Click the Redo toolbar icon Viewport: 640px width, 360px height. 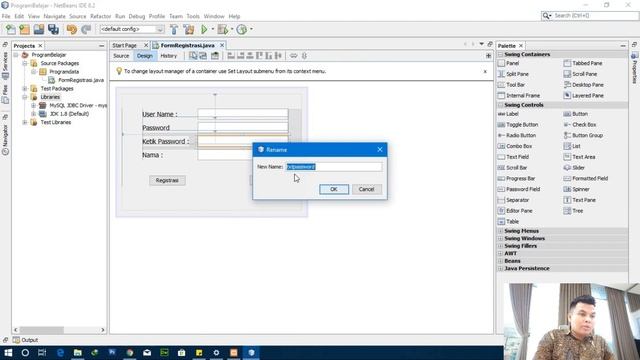pos(86,29)
